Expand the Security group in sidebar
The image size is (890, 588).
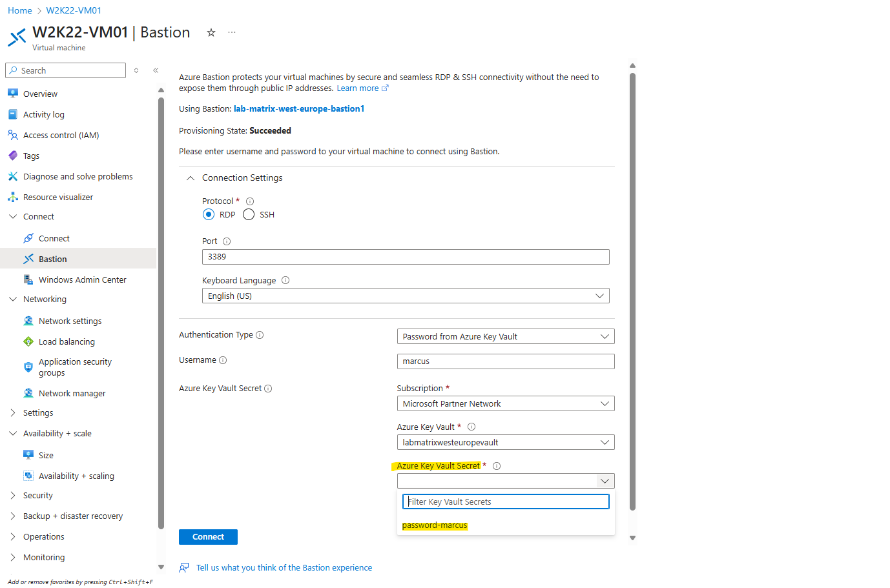tap(13, 495)
